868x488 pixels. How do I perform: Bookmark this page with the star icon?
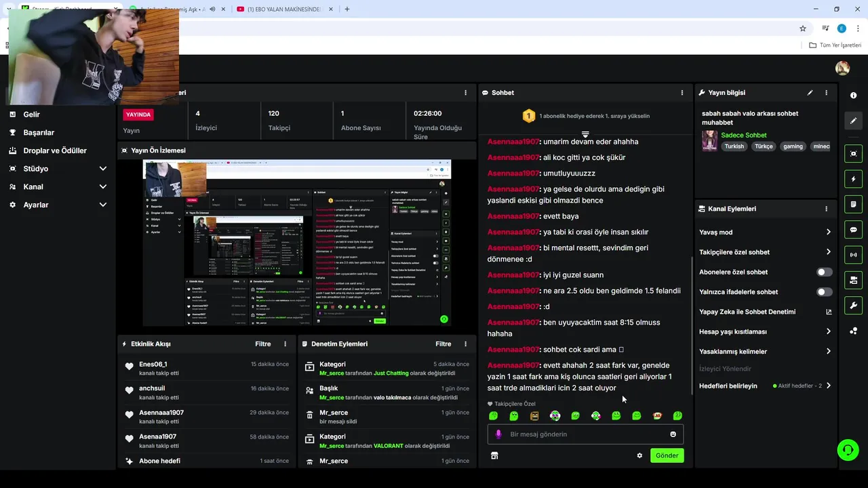(x=803, y=28)
